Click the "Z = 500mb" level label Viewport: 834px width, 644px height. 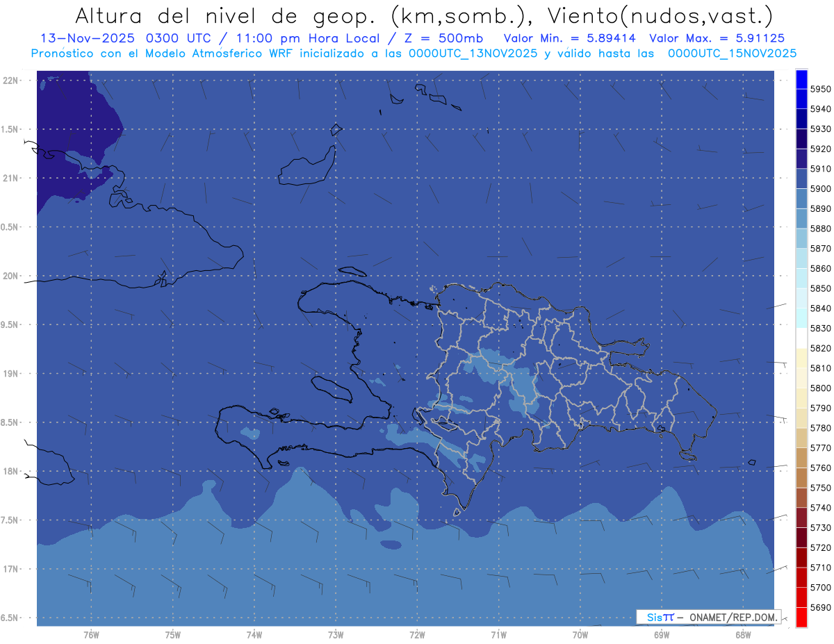pos(440,39)
